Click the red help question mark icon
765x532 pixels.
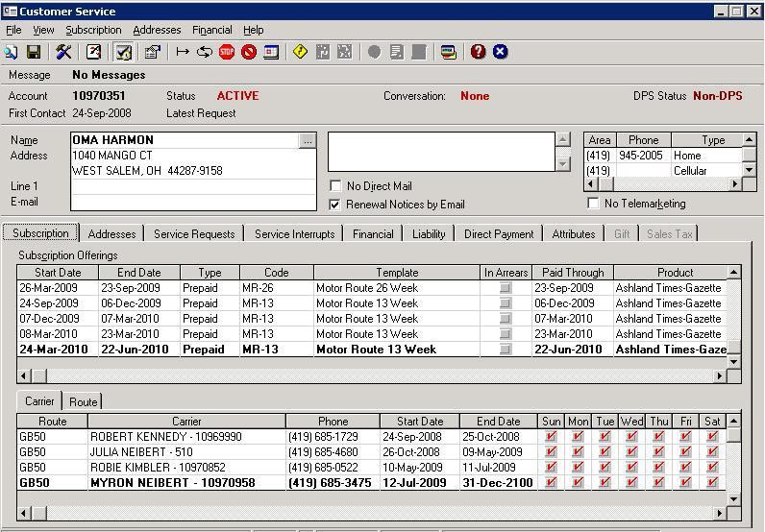[479, 52]
